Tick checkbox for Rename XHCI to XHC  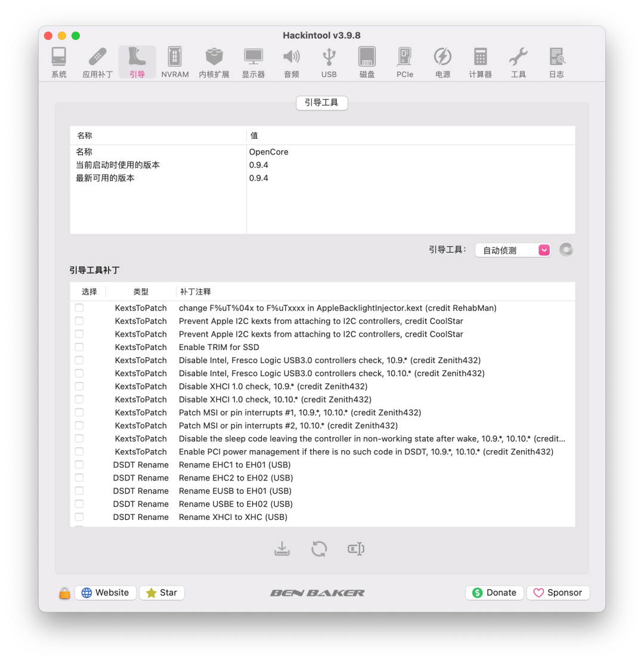click(79, 517)
